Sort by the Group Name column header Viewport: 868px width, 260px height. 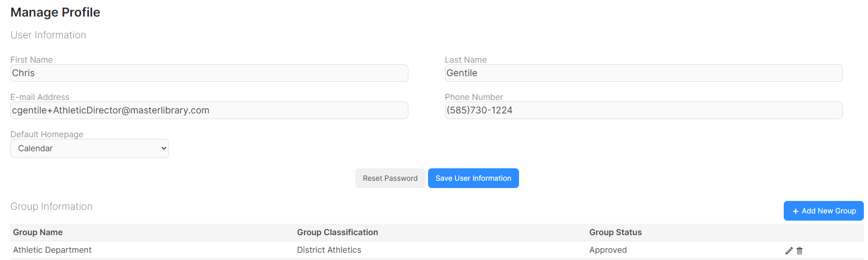(38, 233)
